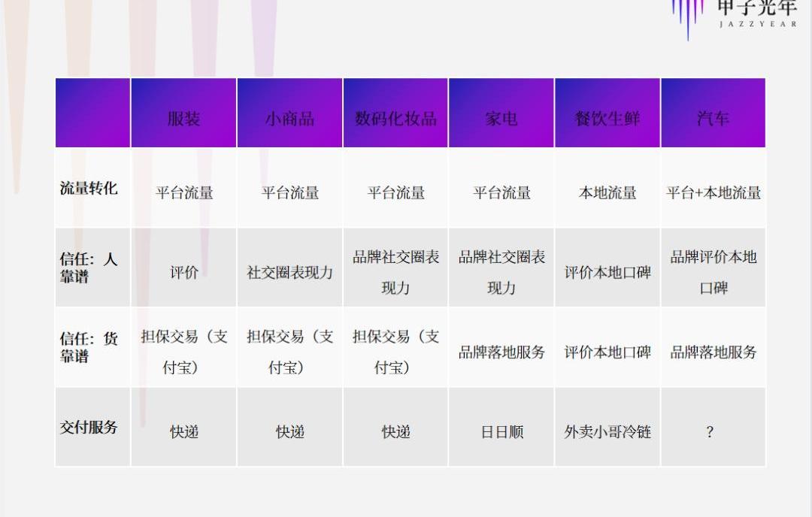
Task: Click the 交付服务 row label
Action: 89,428
